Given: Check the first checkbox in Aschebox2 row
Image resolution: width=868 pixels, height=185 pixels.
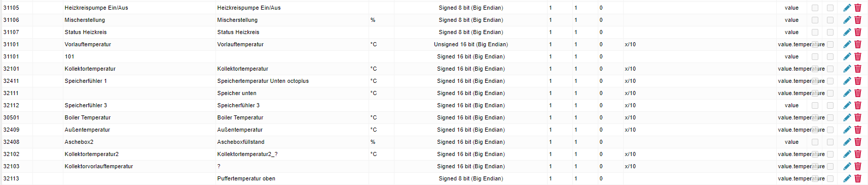Looking at the screenshot, I should [815, 142].
